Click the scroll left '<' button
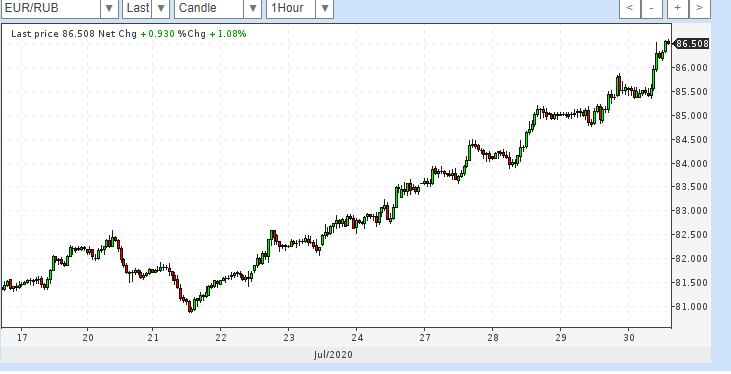The image size is (731, 374). pos(630,8)
